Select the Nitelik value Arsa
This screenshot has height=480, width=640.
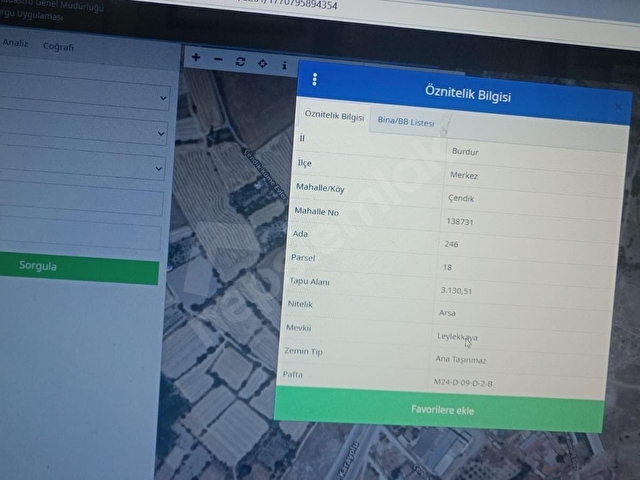click(x=447, y=313)
